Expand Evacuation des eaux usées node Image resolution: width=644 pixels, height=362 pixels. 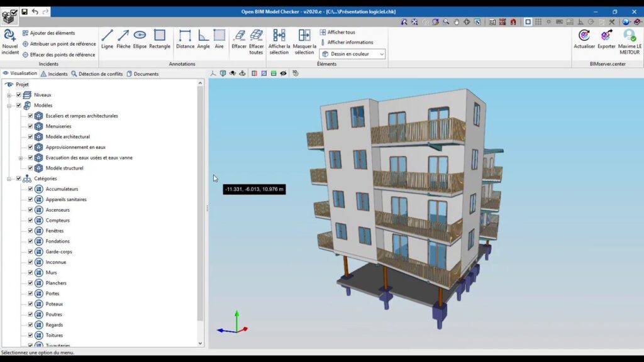click(x=21, y=158)
